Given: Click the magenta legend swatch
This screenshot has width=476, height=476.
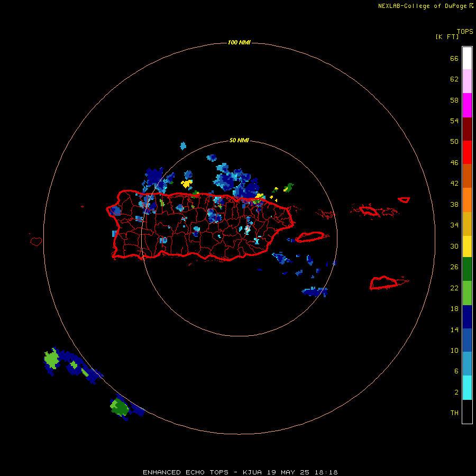Looking at the screenshot, I should pos(467,105).
